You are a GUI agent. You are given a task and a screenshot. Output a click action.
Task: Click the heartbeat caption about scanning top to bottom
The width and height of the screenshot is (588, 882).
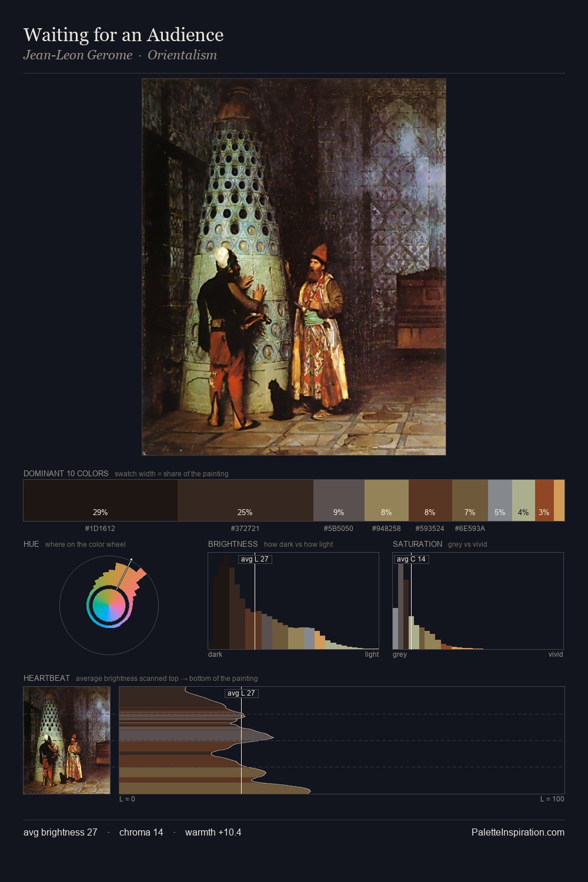167,679
